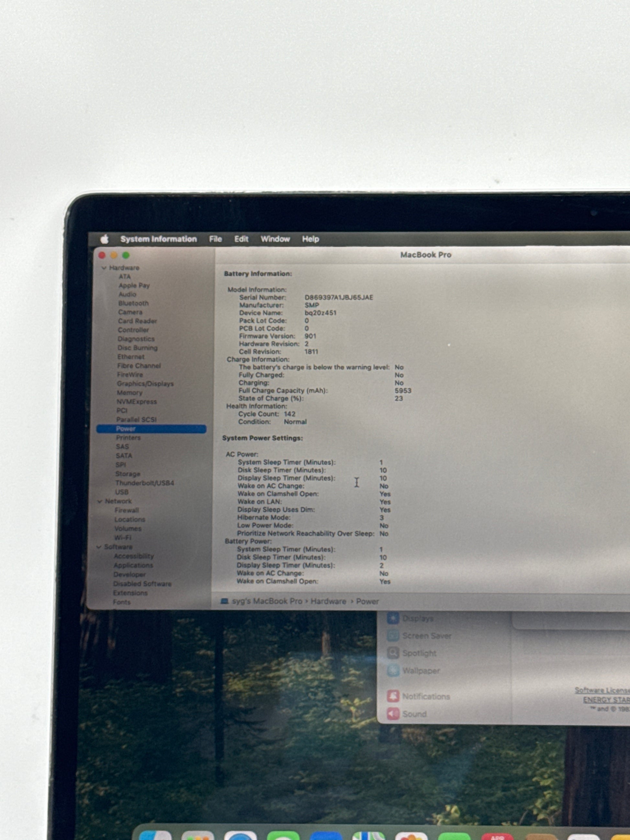The width and height of the screenshot is (630, 840).
Task: Click the Software License link
Action: [x=602, y=690]
